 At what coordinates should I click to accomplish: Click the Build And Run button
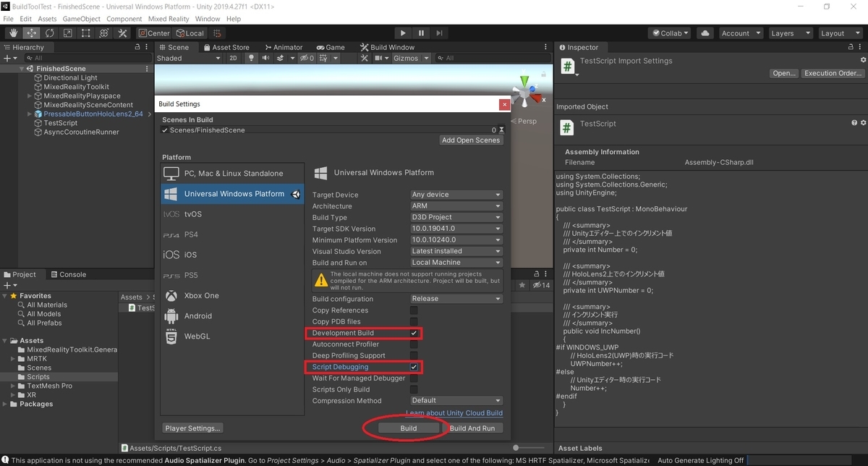472,428
